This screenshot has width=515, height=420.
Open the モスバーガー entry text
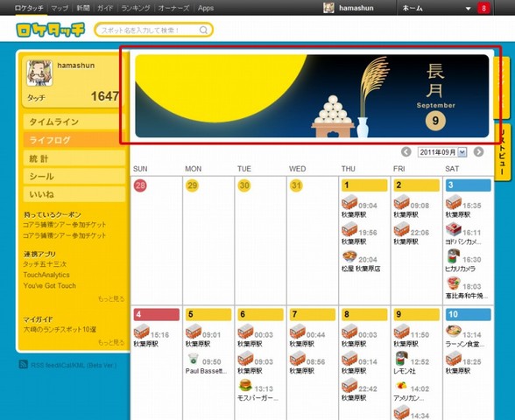tap(257, 398)
